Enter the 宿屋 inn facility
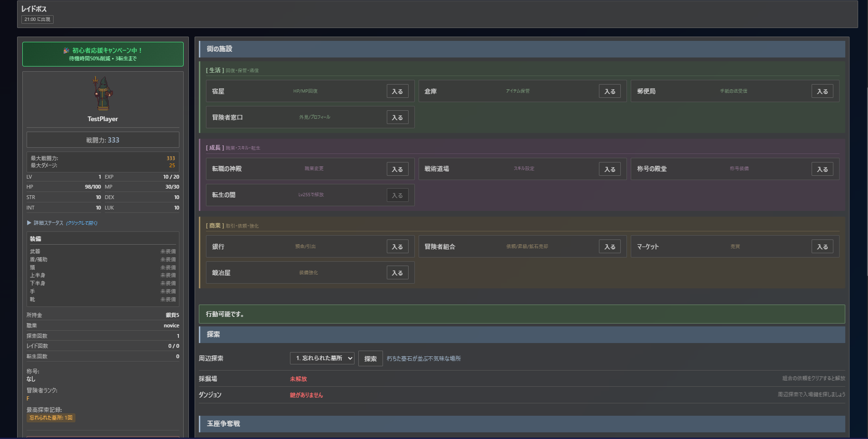The width and height of the screenshot is (868, 439). (397, 91)
